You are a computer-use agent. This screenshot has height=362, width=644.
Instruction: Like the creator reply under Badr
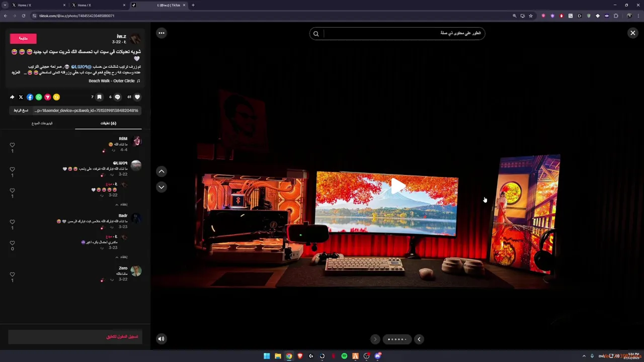click(12, 243)
